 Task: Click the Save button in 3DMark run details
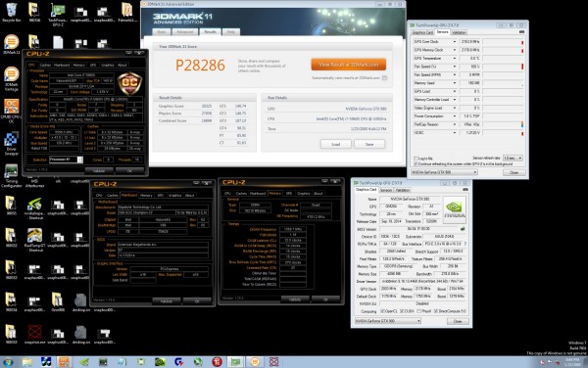369,144
